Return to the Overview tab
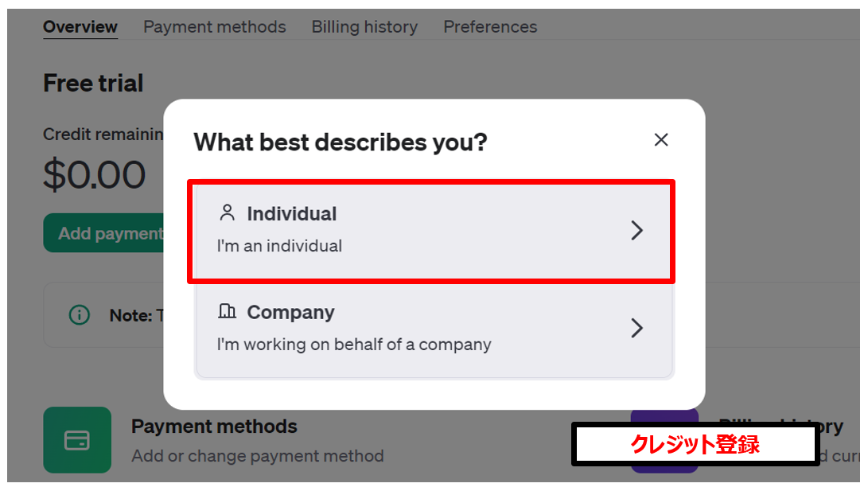 click(80, 26)
